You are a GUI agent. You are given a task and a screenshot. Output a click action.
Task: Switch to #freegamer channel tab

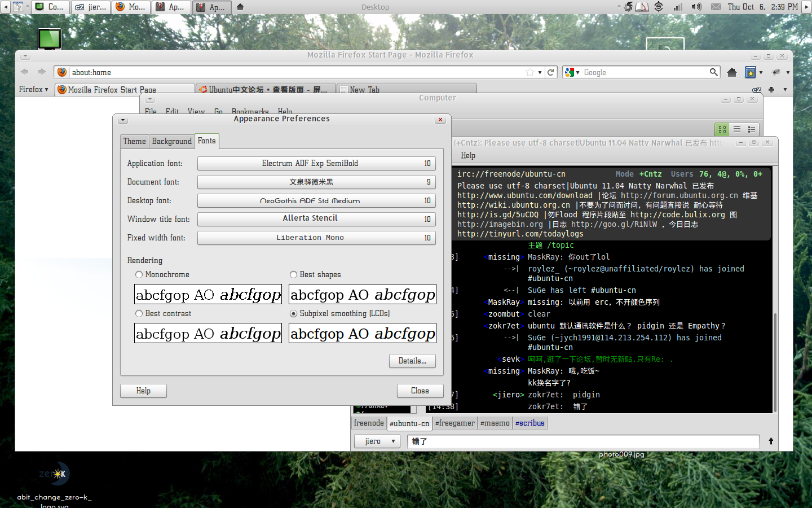(x=454, y=423)
